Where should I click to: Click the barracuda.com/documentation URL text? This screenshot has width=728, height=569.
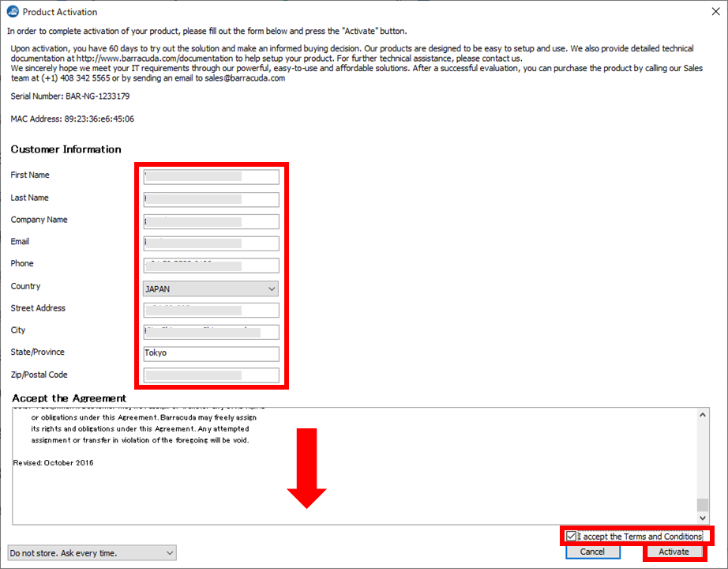coord(155,58)
